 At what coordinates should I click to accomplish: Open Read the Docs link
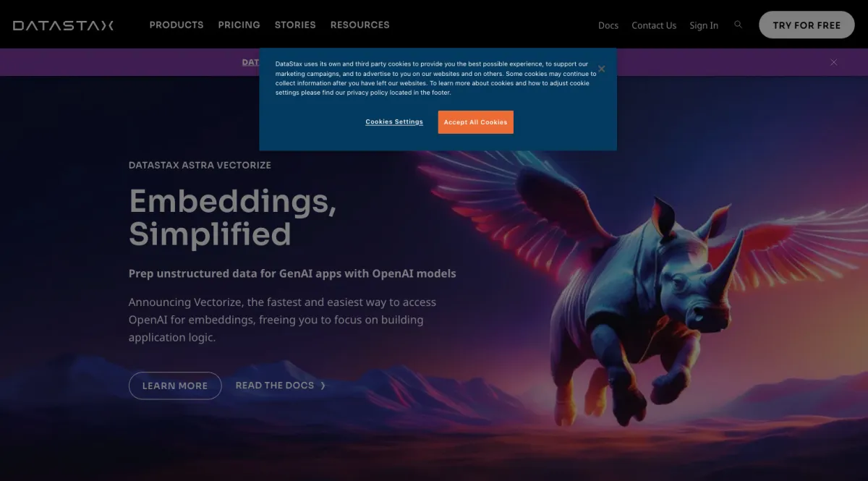pyautogui.click(x=275, y=386)
